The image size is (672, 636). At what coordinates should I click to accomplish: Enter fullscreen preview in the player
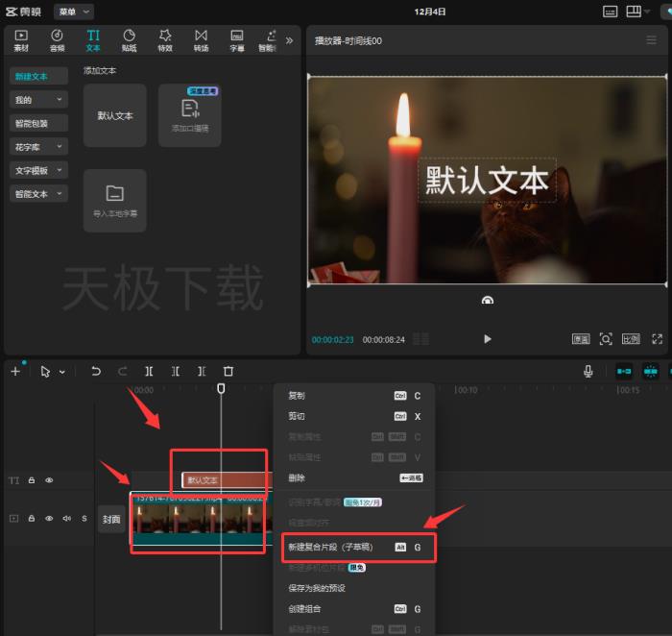point(658,339)
